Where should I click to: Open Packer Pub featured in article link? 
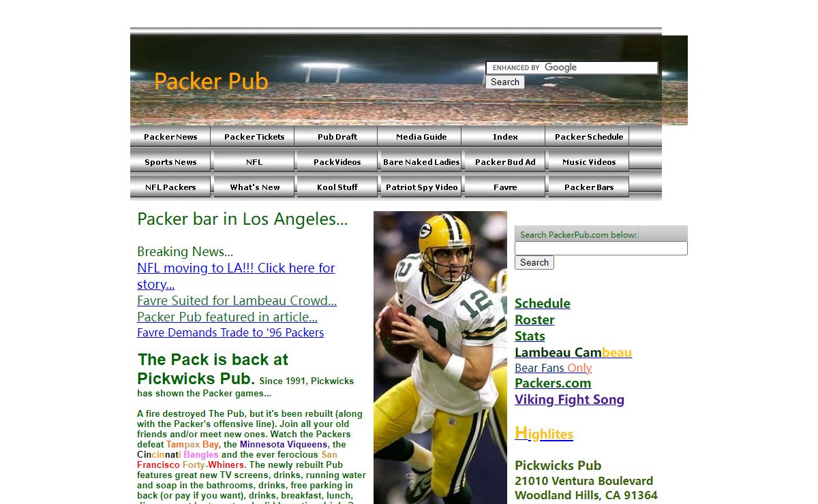pyautogui.click(x=227, y=317)
